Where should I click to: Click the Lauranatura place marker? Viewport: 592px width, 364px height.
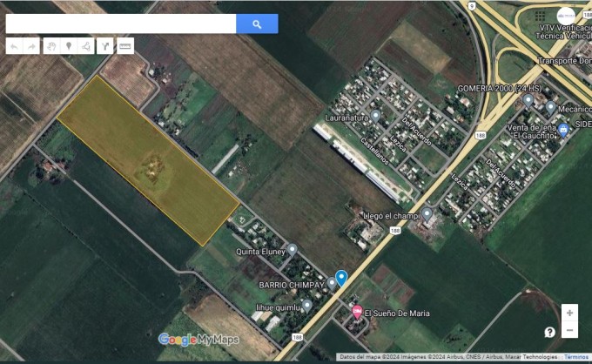(375, 115)
